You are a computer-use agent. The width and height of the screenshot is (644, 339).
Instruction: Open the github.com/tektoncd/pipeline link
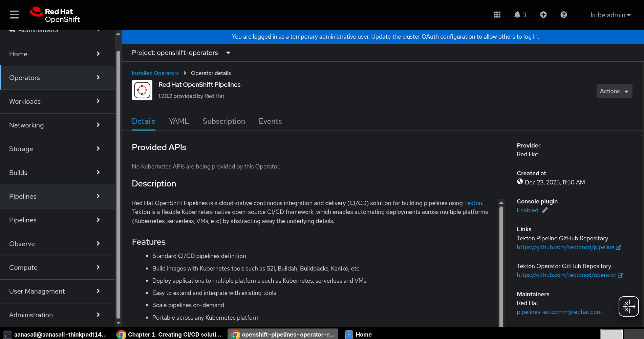click(x=565, y=247)
